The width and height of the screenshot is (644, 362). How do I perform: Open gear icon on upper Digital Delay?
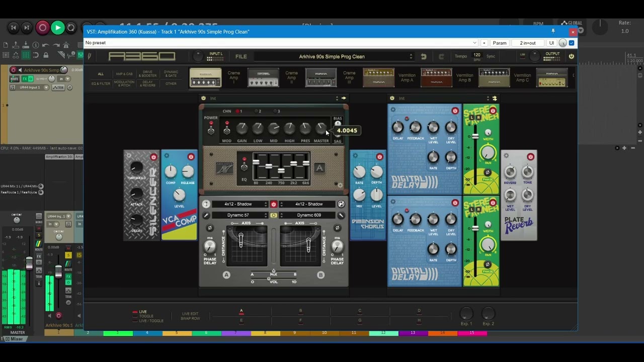393,110
